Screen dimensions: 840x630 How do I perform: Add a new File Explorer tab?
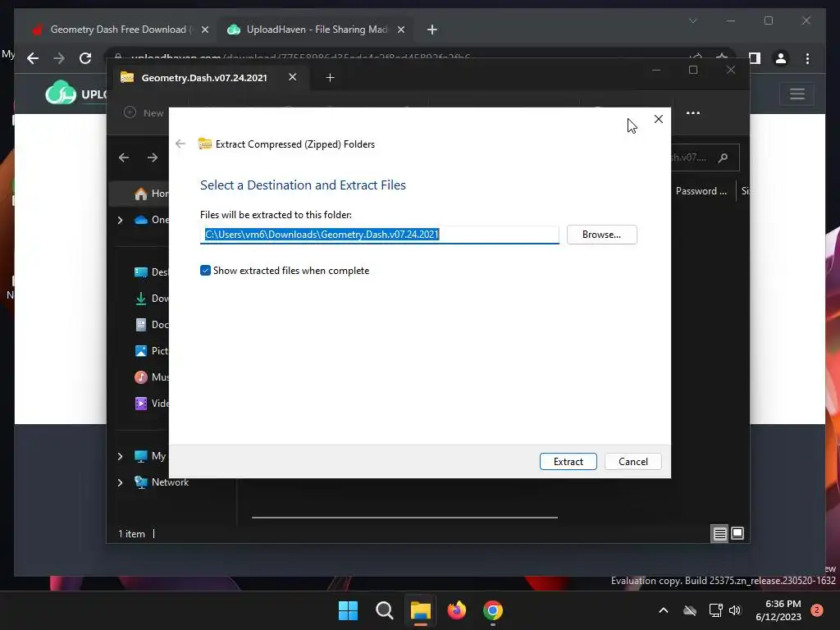pos(330,78)
